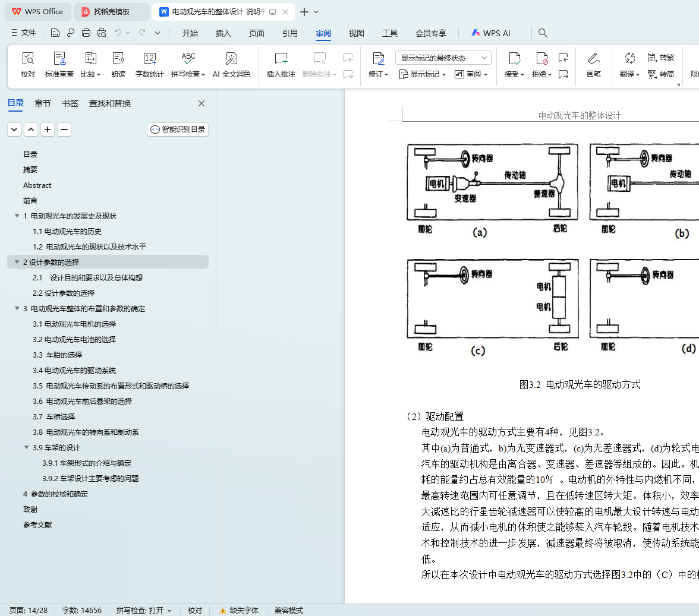Click the 页面: 14/28 page indicator

tap(29, 610)
